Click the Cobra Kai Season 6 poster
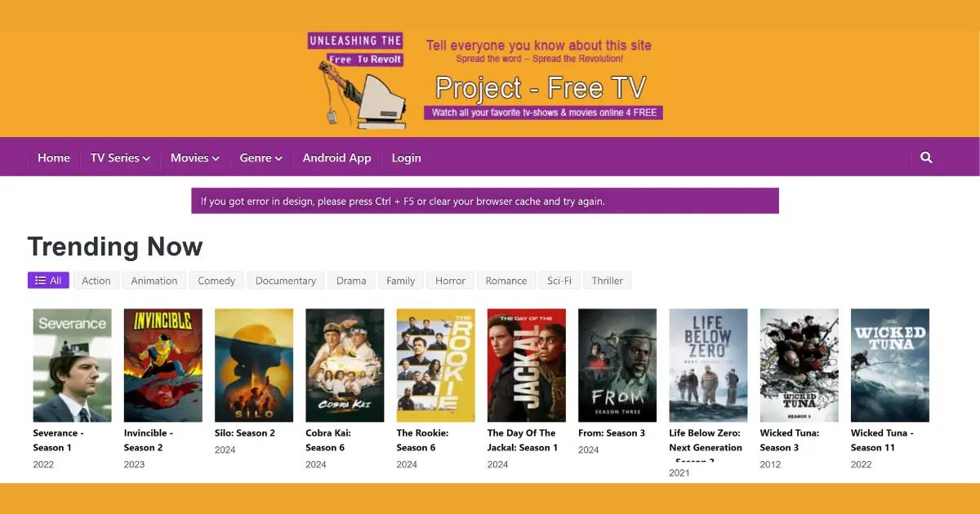This screenshot has width=980, height=514. coord(345,365)
